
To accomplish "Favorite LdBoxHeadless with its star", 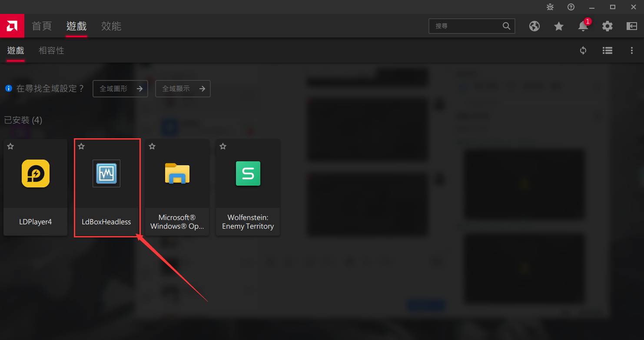I will [x=81, y=147].
